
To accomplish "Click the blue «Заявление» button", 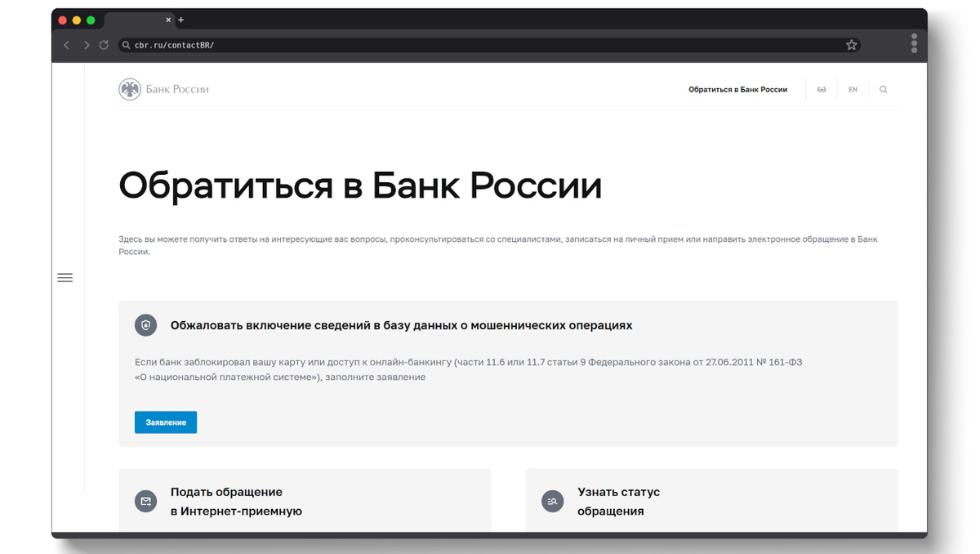I will 166,422.
